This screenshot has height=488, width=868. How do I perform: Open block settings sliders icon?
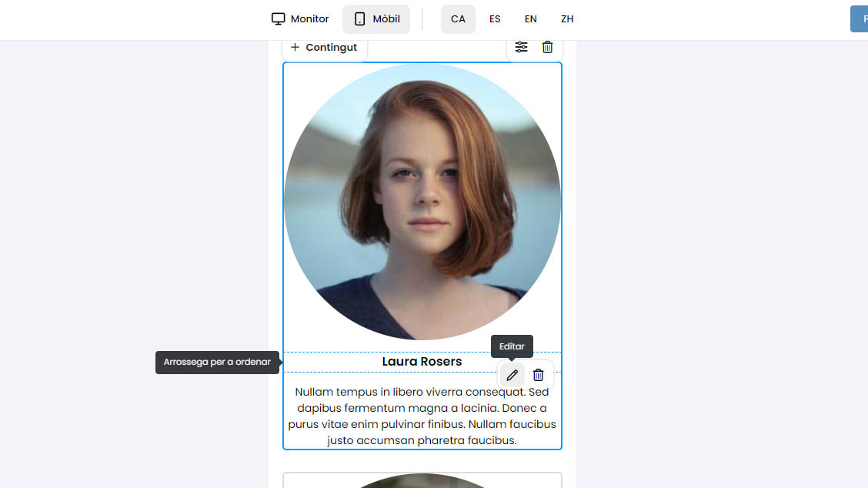pos(522,47)
